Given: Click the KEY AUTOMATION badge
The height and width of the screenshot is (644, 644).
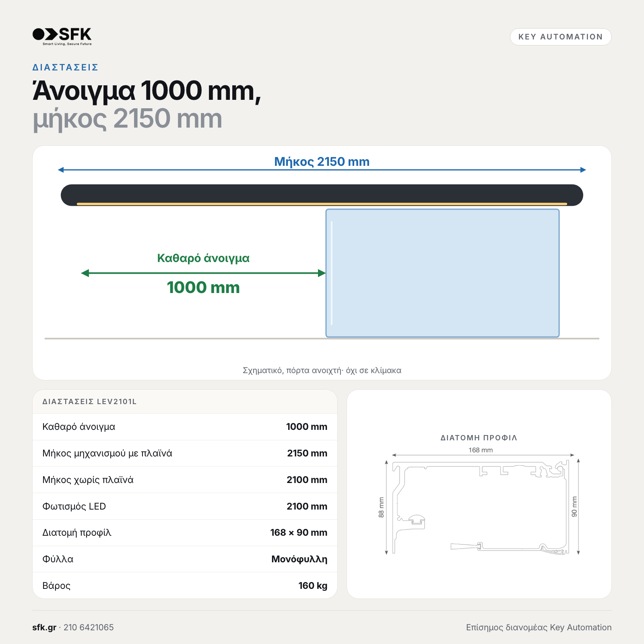Looking at the screenshot, I should [x=561, y=37].
